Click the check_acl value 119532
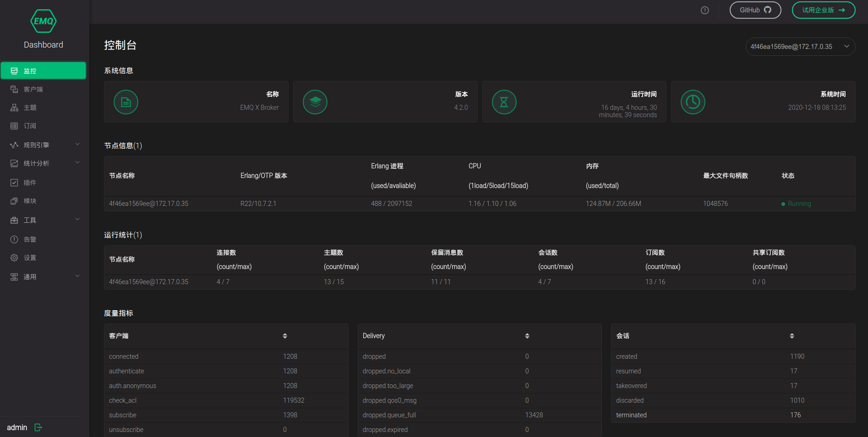Viewport: 868px width, 437px height. 294,400
